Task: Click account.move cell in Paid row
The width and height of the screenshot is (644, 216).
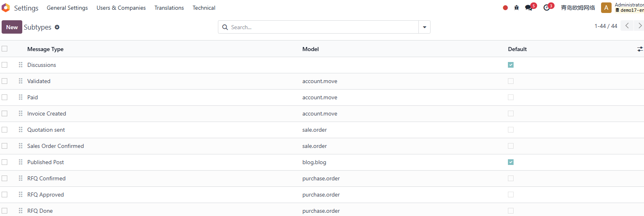Action: (x=320, y=97)
